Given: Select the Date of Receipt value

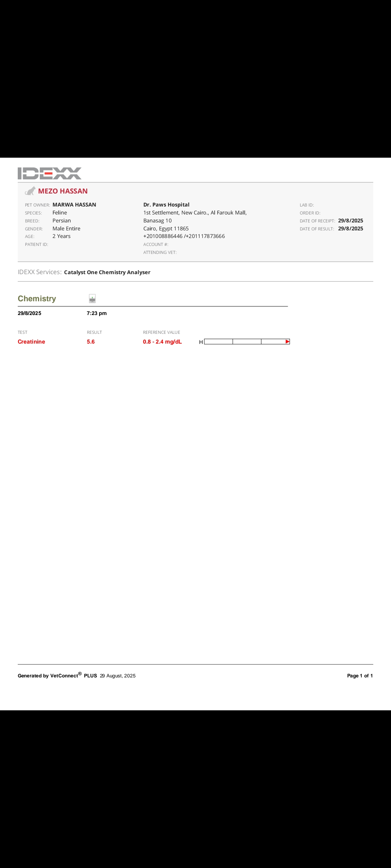Looking at the screenshot, I should (x=350, y=221).
